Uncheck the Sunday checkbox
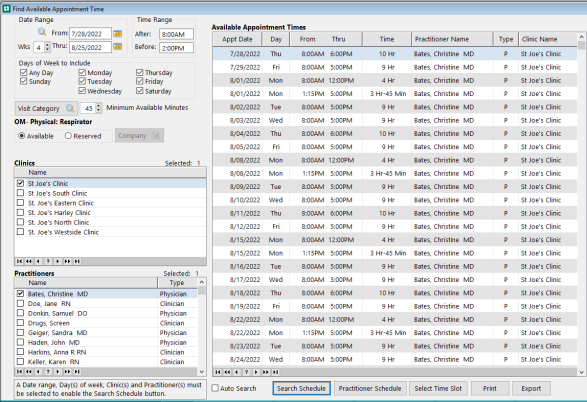Viewport: 587px width, 402px height. [x=24, y=81]
